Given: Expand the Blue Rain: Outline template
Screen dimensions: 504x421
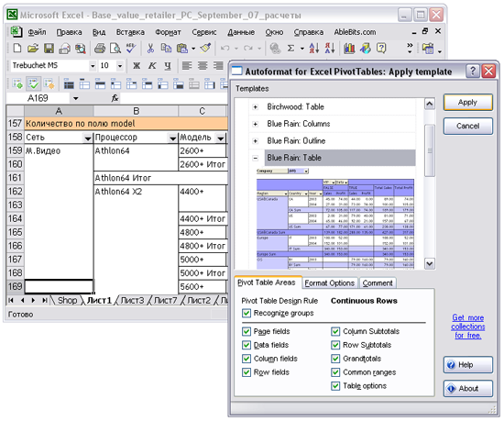Looking at the screenshot, I should tap(256, 141).
